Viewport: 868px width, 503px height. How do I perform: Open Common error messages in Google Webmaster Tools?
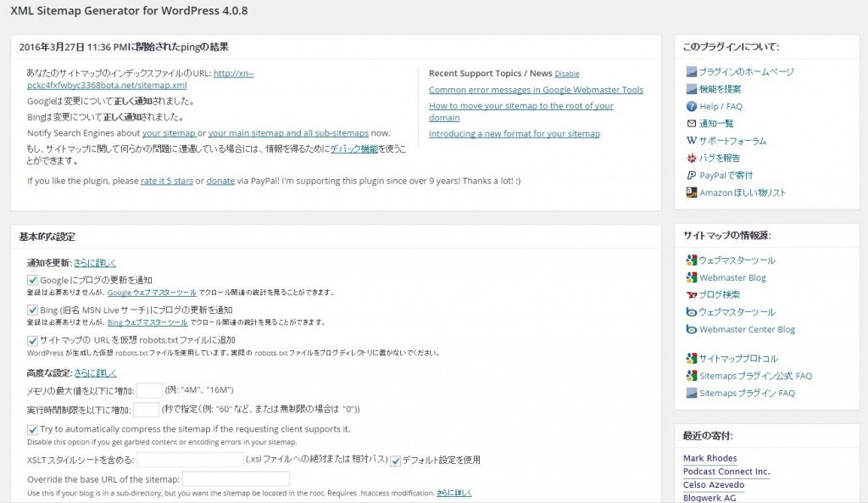536,90
